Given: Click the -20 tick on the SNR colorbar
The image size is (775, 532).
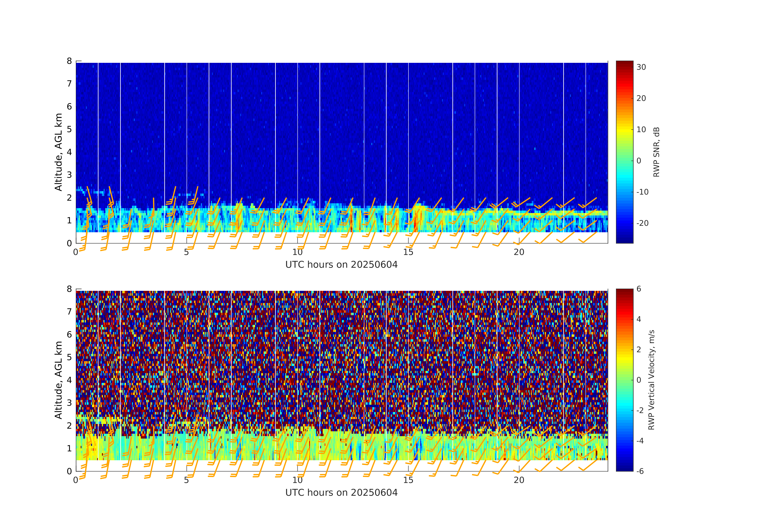Looking at the screenshot, I should tap(642, 223).
